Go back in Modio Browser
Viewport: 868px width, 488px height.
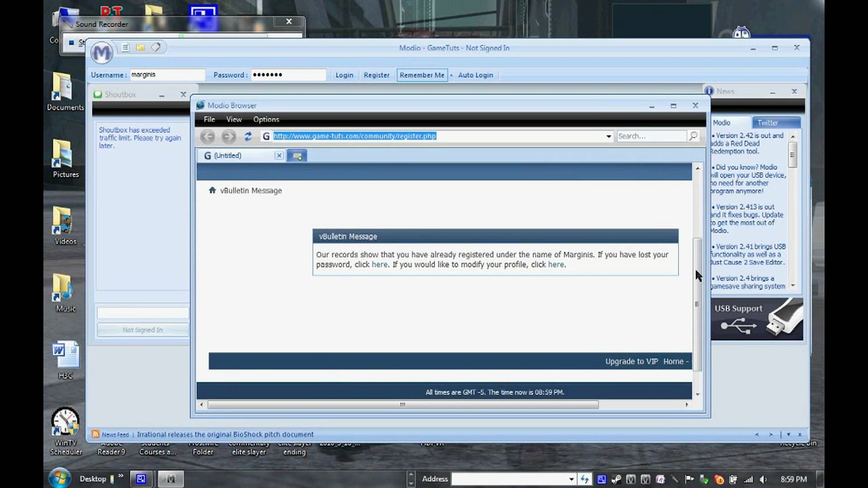(x=208, y=136)
